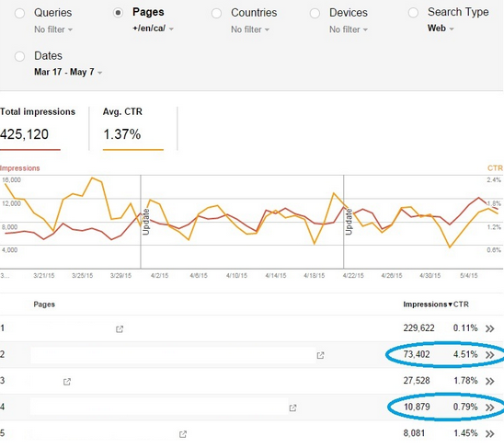Click the 73,402 impressions value
Viewport: 504px width, 448px height.
417,354
